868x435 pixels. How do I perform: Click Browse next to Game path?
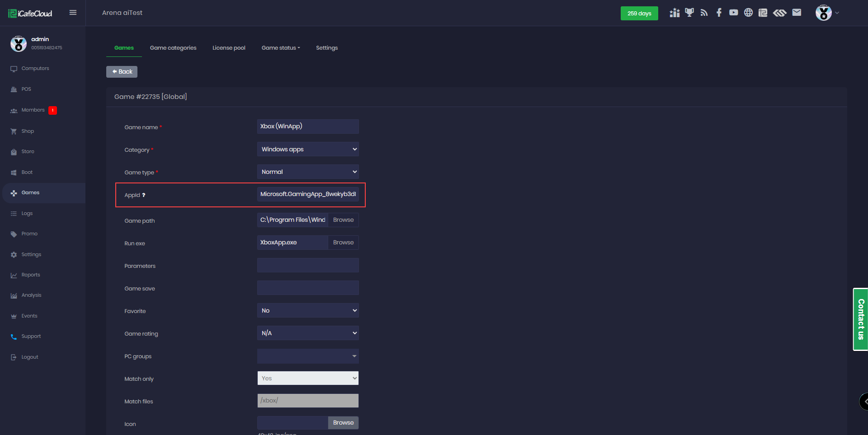pos(343,220)
